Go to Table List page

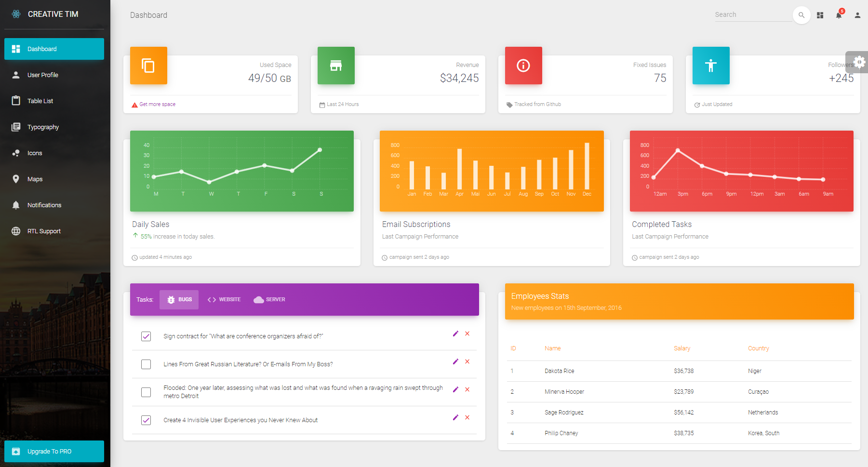click(54, 101)
